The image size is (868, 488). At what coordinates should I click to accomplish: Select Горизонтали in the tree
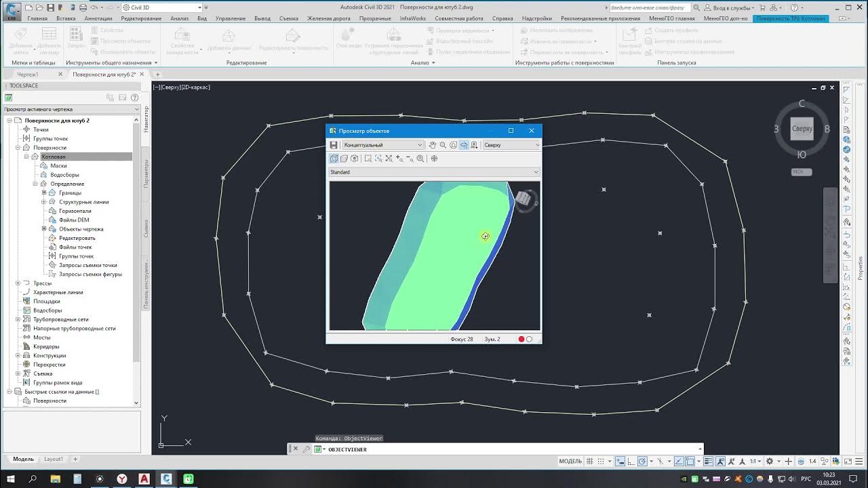click(75, 211)
